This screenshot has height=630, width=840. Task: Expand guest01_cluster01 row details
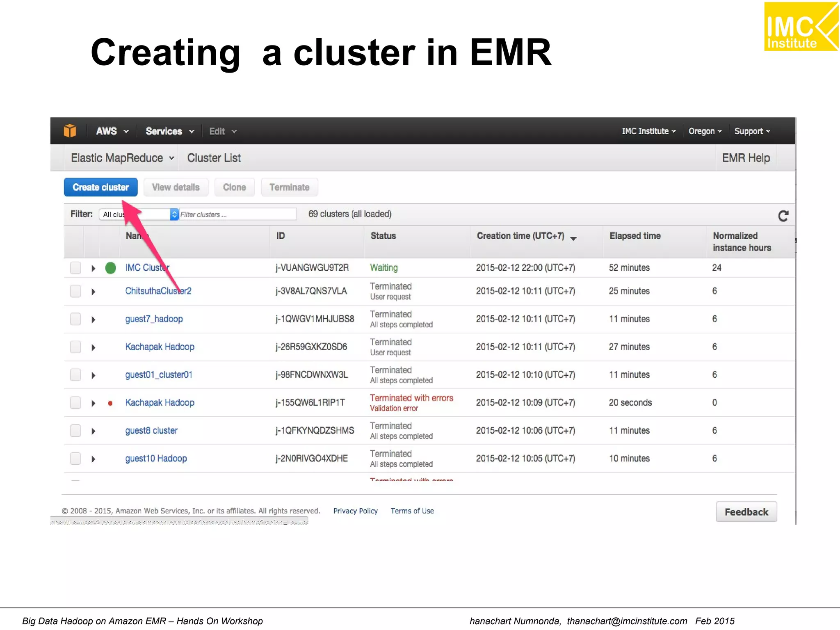93,375
